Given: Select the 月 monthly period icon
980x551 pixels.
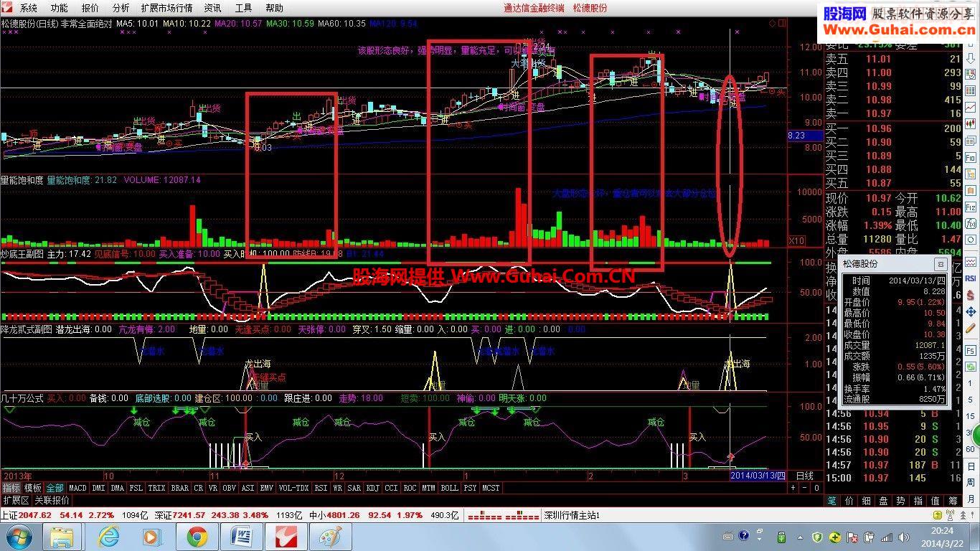Looking at the screenshot, I should click(969, 498).
